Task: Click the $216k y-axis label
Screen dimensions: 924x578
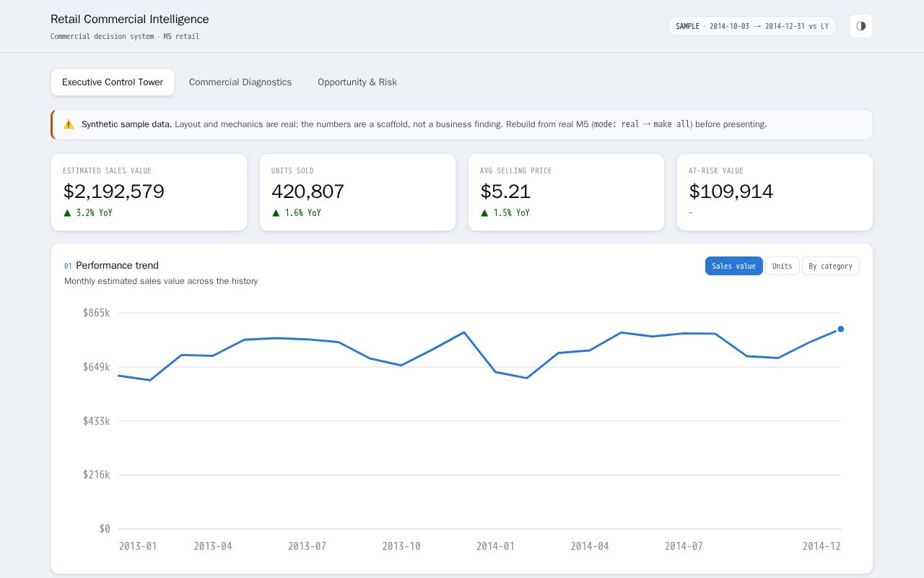Action: pyautogui.click(x=97, y=475)
